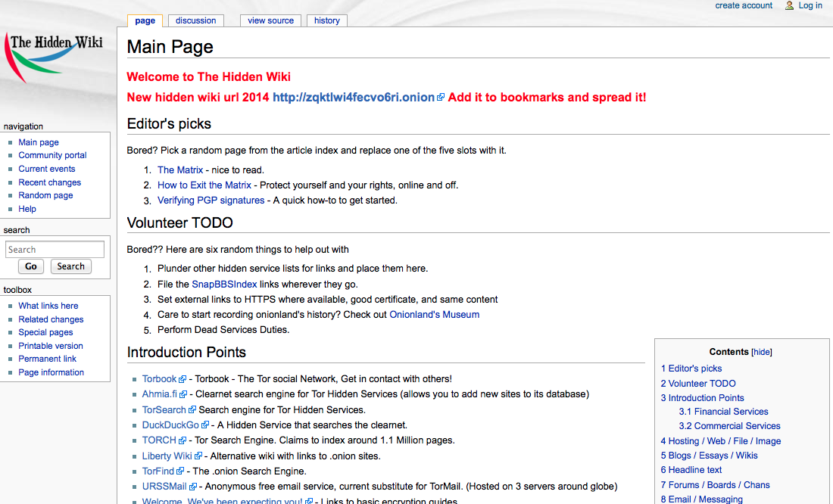Open Verifying PGP signatures link
The width and height of the screenshot is (833, 504).
pyautogui.click(x=211, y=201)
